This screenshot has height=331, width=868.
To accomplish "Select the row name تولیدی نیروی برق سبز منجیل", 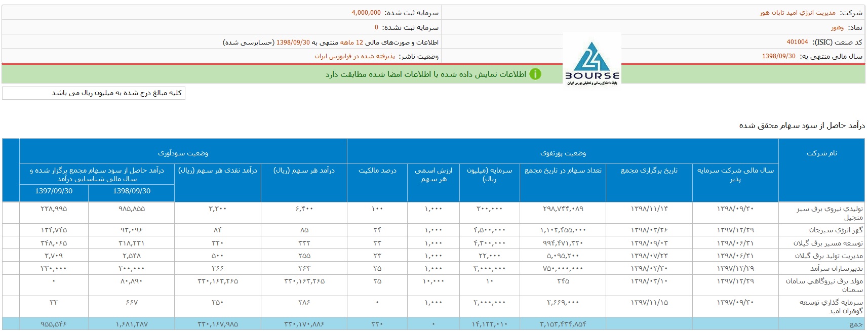I will (830, 213).
